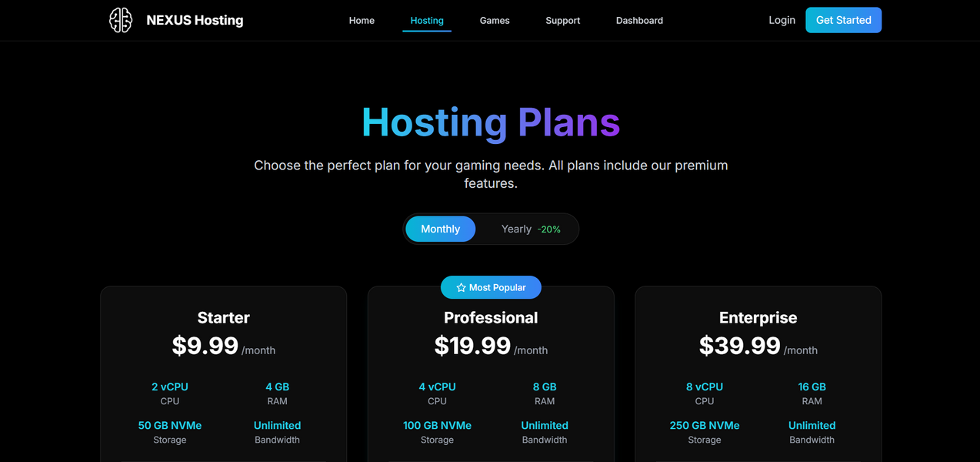Go to the Support page
Screen dimensions: 980x462
(562, 20)
